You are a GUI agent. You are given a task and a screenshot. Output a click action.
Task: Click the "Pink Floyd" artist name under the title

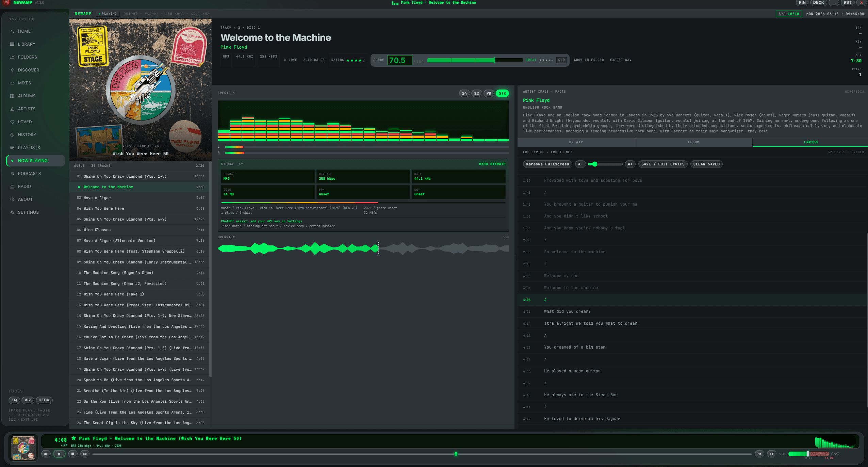tap(234, 47)
